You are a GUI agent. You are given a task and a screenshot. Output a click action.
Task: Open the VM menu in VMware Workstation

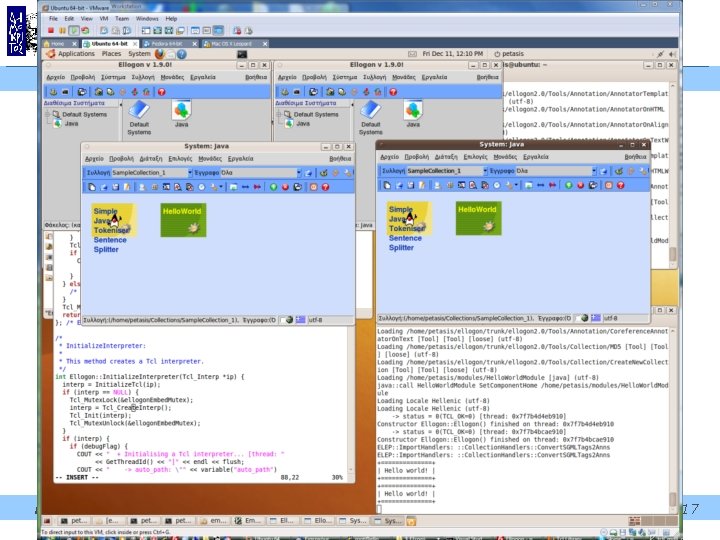click(x=104, y=19)
